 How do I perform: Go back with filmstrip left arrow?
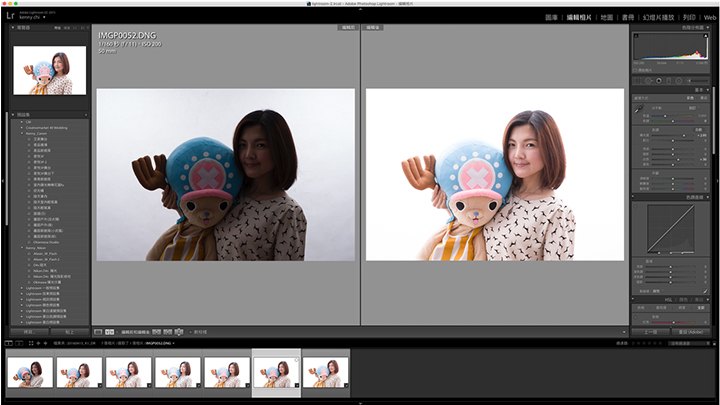[39, 343]
